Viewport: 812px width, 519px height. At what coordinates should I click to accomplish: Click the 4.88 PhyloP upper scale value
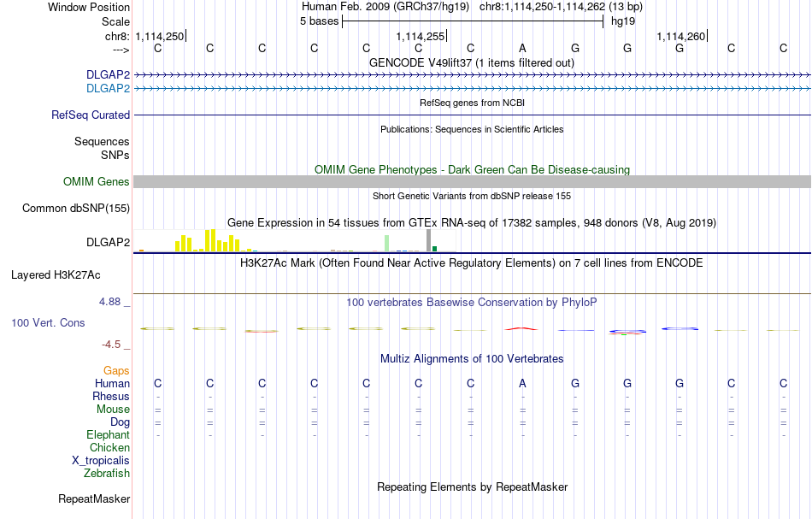[109, 302]
